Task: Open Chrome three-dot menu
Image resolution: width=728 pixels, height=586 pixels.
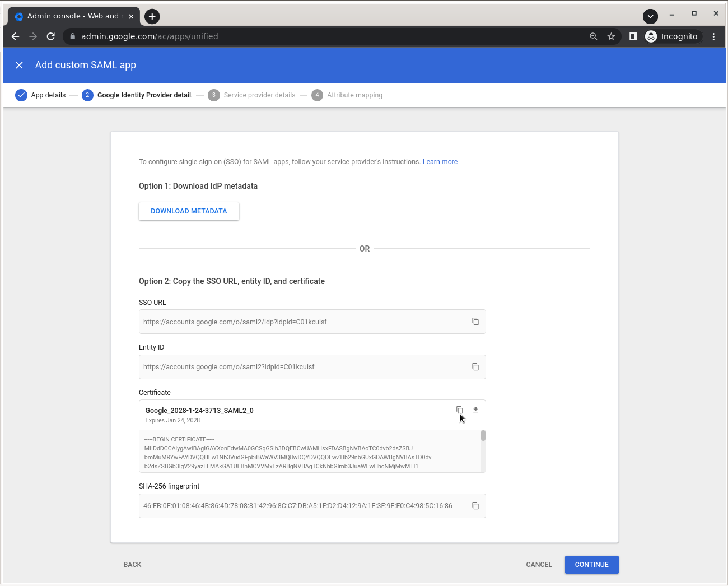Action: 713,36
